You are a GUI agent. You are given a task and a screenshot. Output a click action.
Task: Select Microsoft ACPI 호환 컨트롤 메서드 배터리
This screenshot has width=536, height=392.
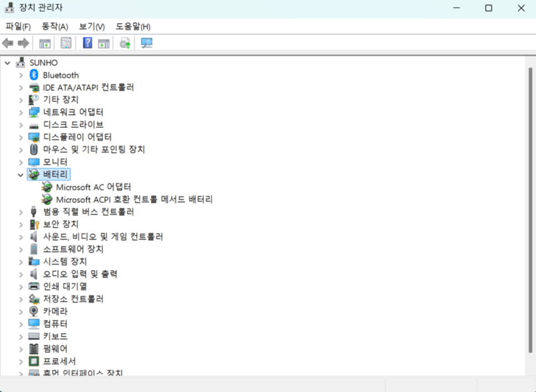[x=135, y=199]
